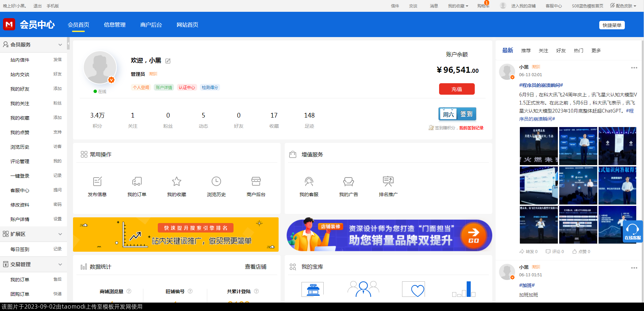
Task: Open the 我的收藏 top bar dropdown
Action: [458, 6]
